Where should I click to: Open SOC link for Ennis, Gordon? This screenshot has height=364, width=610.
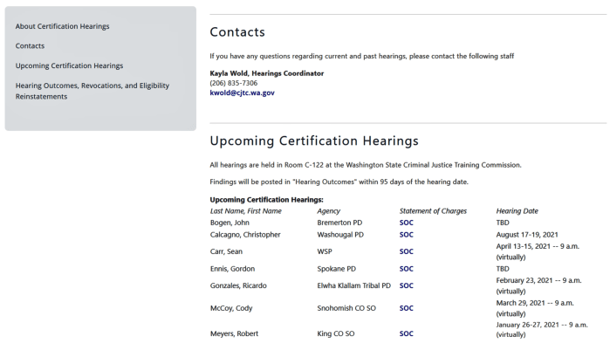[x=406, y=269]
